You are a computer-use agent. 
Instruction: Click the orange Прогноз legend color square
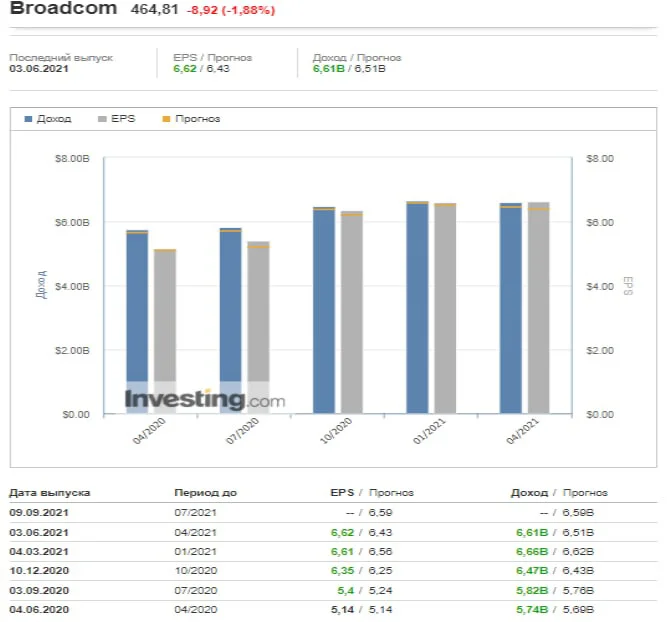point(167,119)
